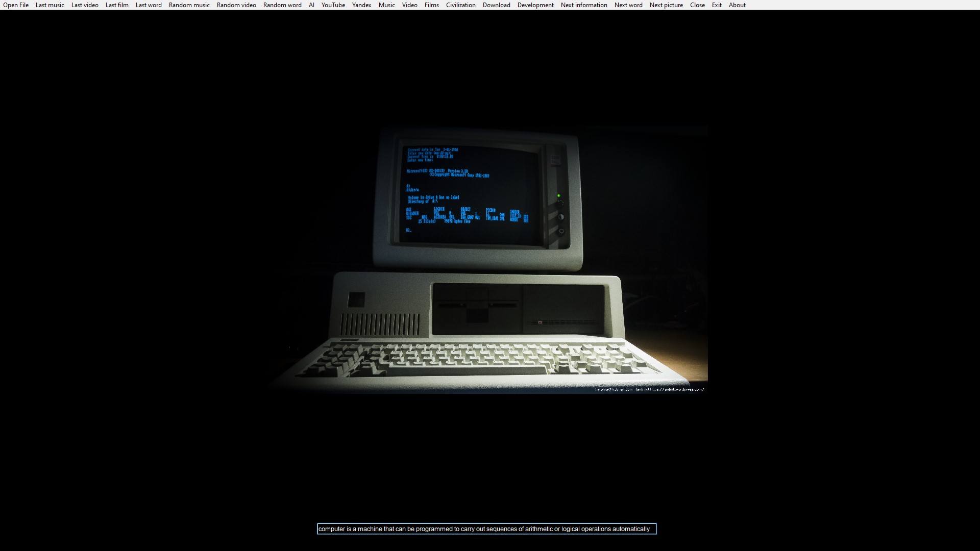The image size is (980, 551).
Task: Open the About menu
Action: (x=737, y=5)
